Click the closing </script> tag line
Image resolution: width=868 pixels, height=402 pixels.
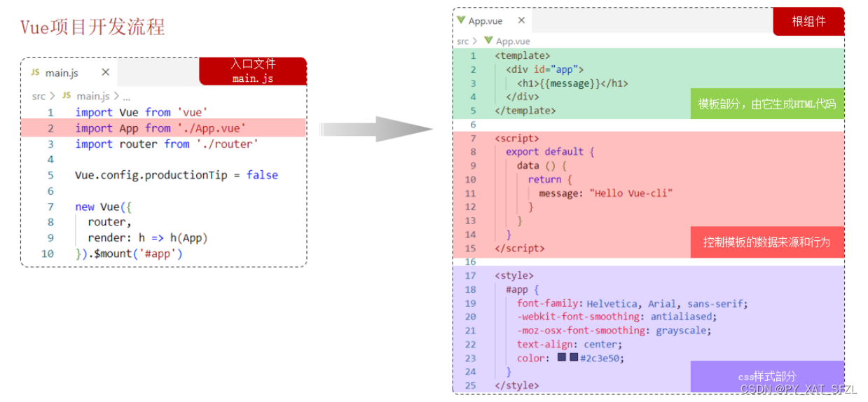(520, 248)
